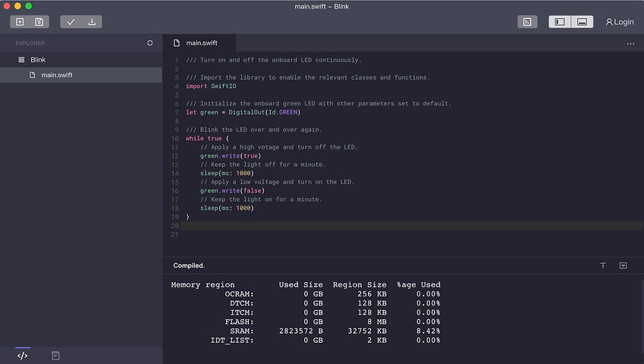Click the file icon next to main.swift in tree

point(33,75)
